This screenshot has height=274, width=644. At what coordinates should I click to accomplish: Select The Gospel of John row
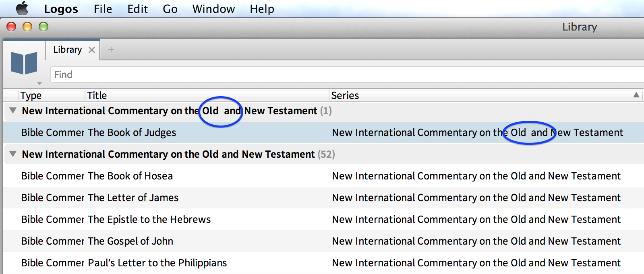coord(324,241)
